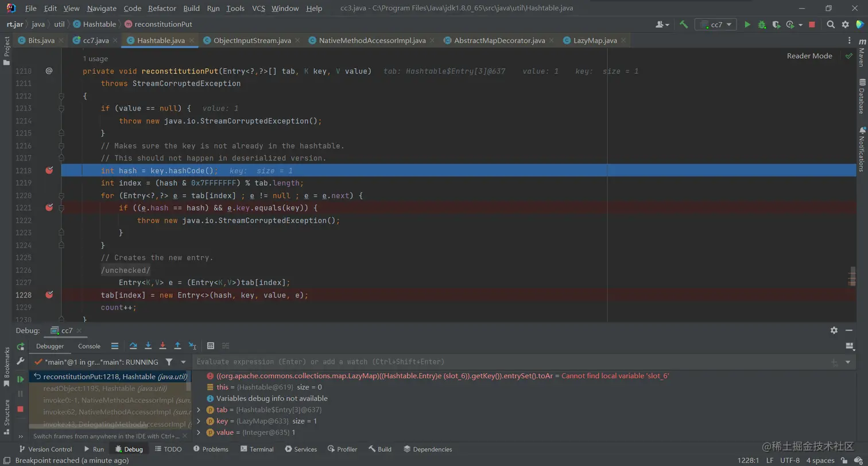This screenshot has height=466, width=868.
Task: Open Debug layout settings icon
Action: [x=850, y=346]
